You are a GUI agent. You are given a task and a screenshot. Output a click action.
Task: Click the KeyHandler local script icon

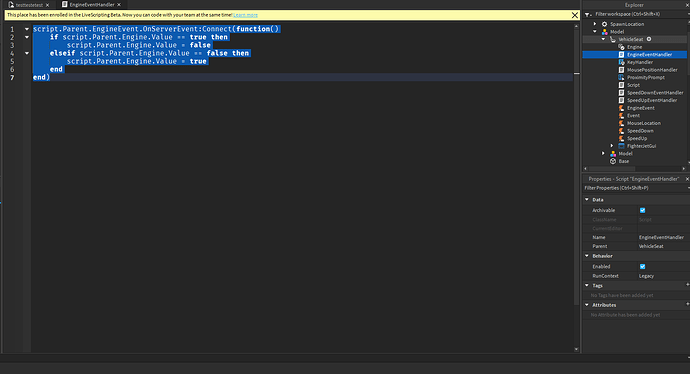click(621, 62)
